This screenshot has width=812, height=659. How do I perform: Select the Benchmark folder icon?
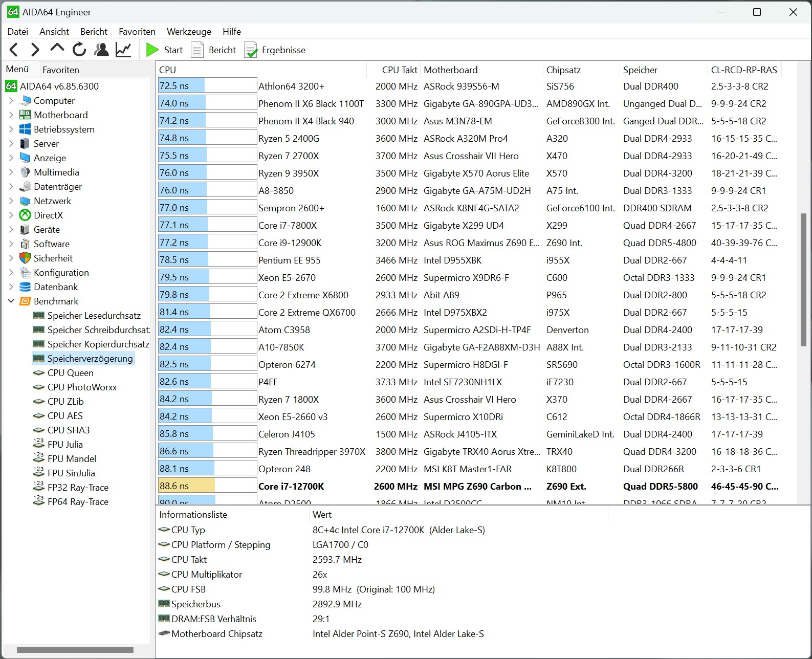pos(25,301)
